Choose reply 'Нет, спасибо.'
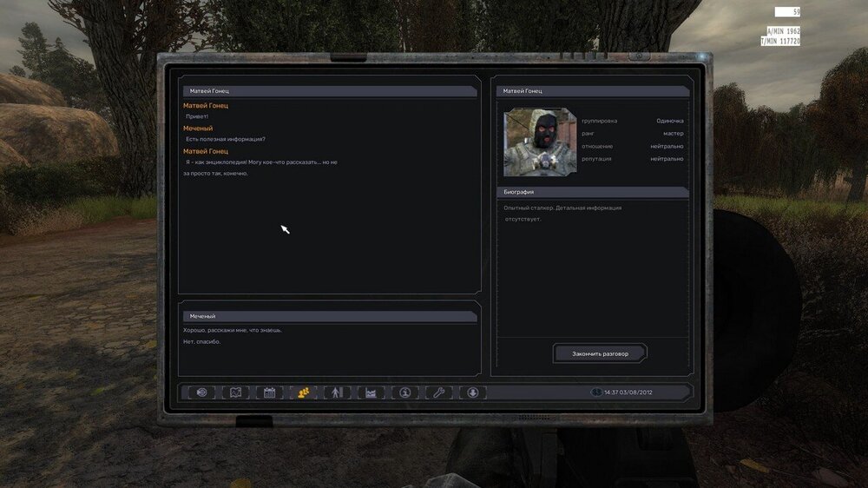 (202, 342)
